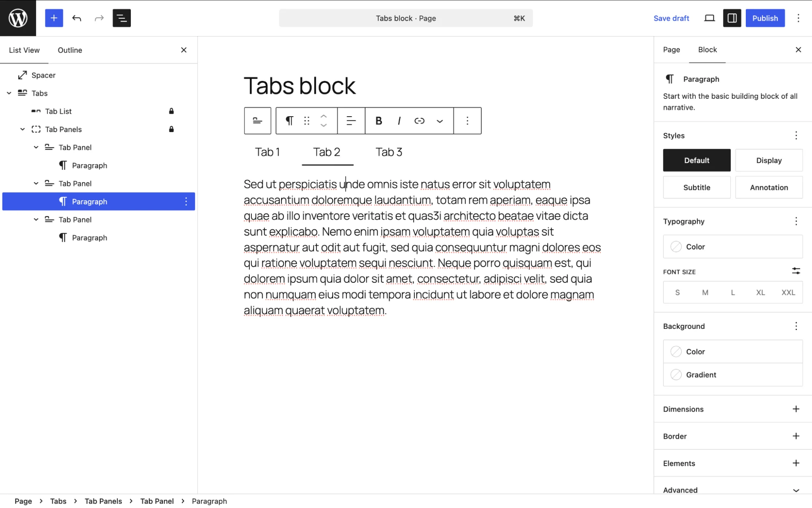The width and height of the screenshot is (812, 508).
Task: Toggle the document overview list view
Action: point(121,18)
